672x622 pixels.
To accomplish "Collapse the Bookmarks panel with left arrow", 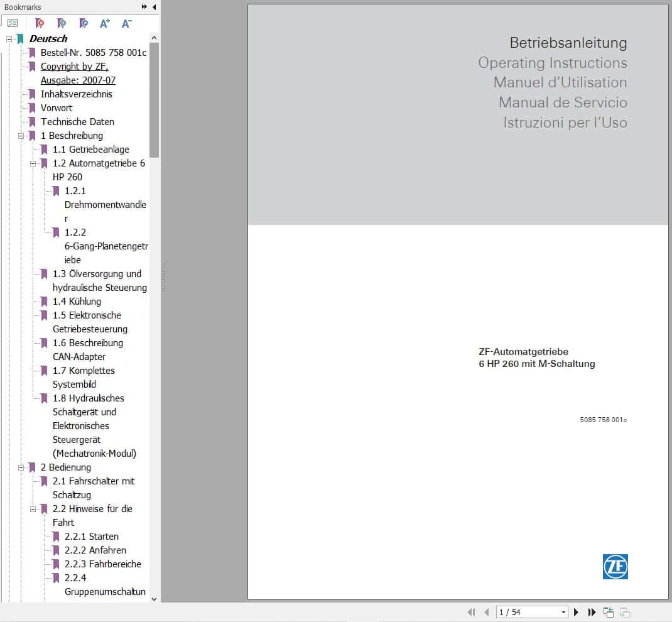I will (154, 7).
